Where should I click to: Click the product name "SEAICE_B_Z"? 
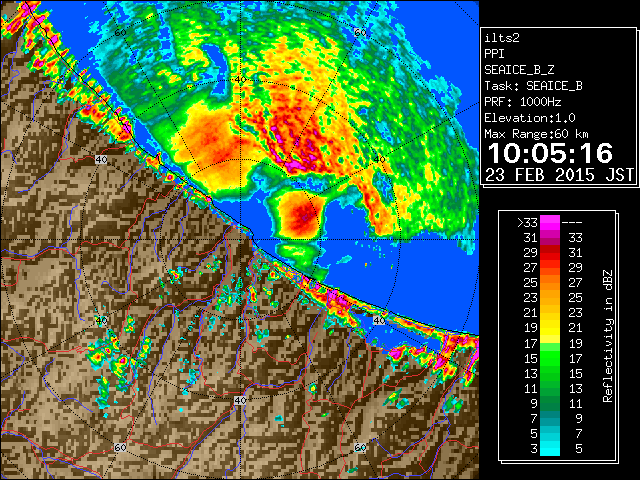click(x=519, y=70)
